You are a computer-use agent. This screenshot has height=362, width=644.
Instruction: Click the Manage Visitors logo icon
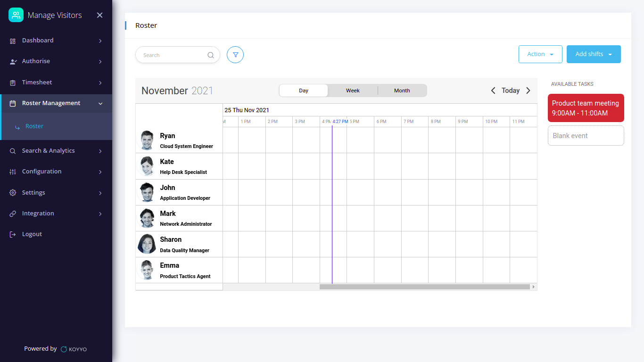(16, 15)
